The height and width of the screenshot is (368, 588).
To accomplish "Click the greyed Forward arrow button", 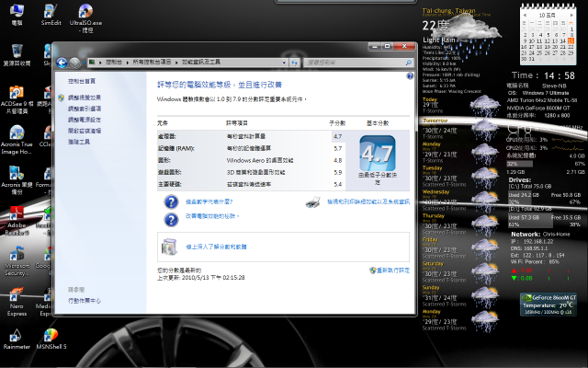I will (74, 63).
